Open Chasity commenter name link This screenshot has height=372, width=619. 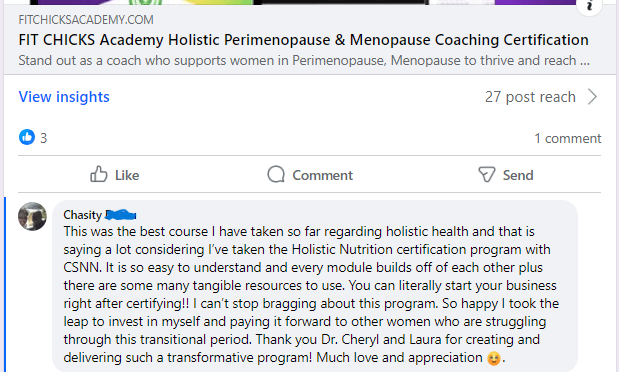pyautogui.click(x=99, y=215)
